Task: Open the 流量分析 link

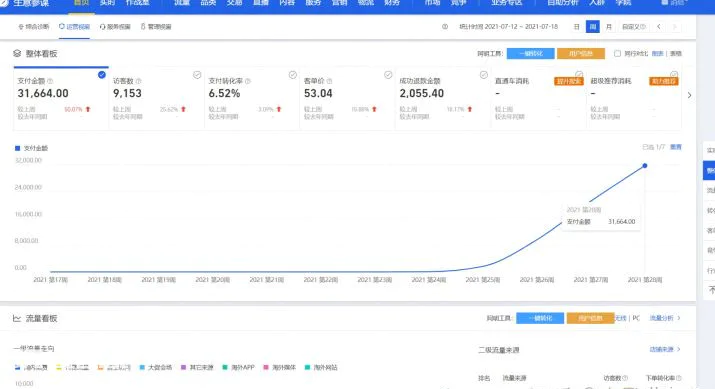Action: pyautogui.click(x=665, y=318)
